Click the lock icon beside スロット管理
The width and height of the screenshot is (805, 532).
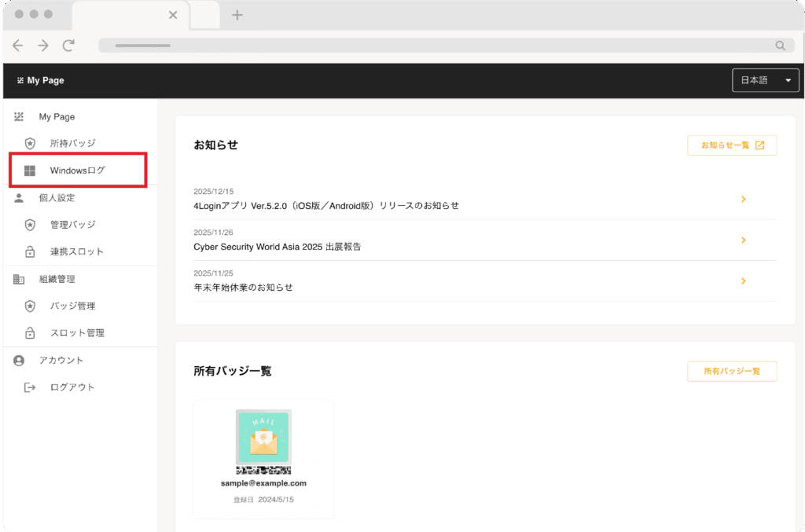pyautogui.click(x=30, y=333)
